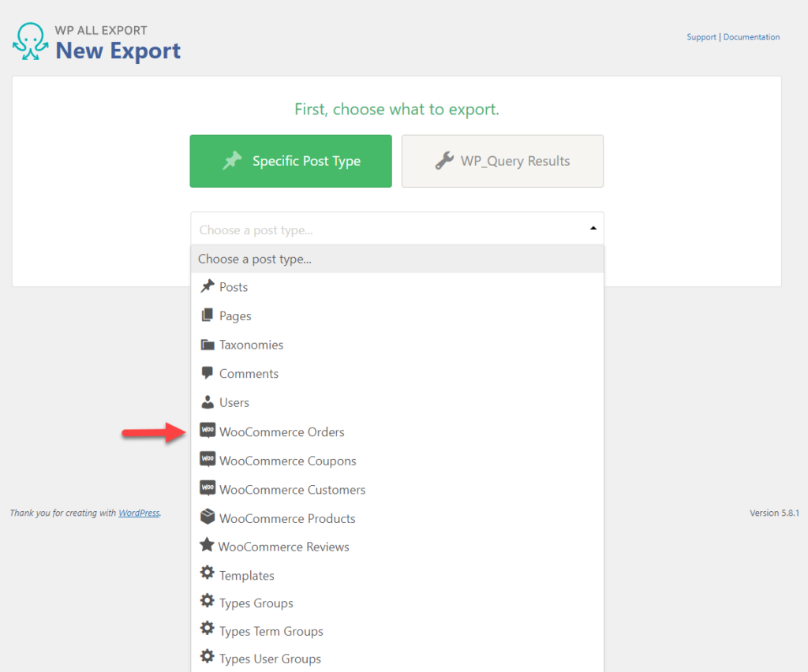This screenshot has height=672, width=808.
Task: Choose Types User Groups option
Action: tap(397, 659)
